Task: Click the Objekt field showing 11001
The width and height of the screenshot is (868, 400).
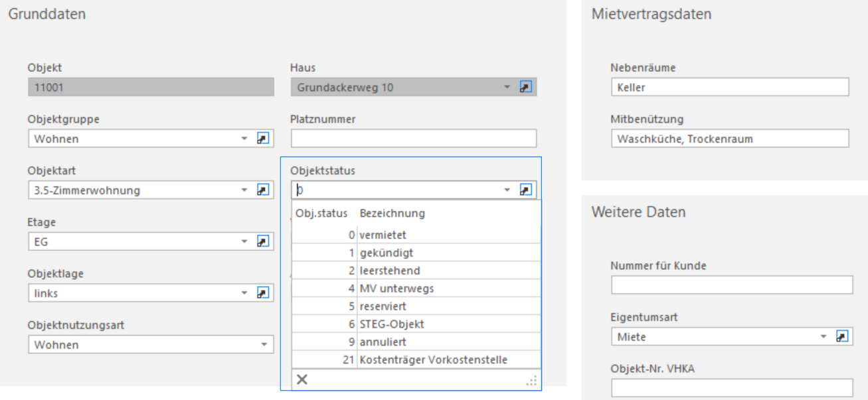Action: (151, 87)
